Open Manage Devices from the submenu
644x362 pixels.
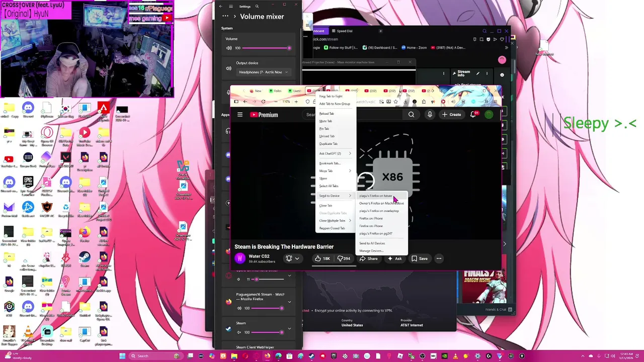(371, 251)
